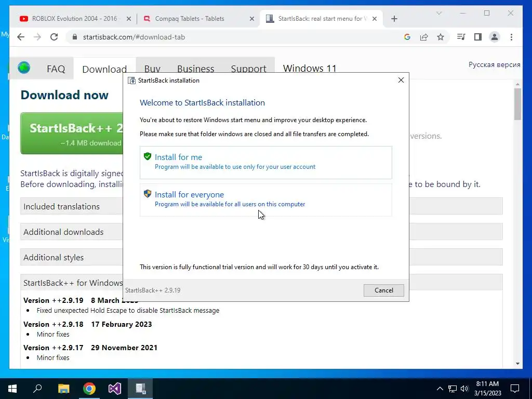
Task: Open the Chrome three-dot menu
Action: (x=511, y=37)
